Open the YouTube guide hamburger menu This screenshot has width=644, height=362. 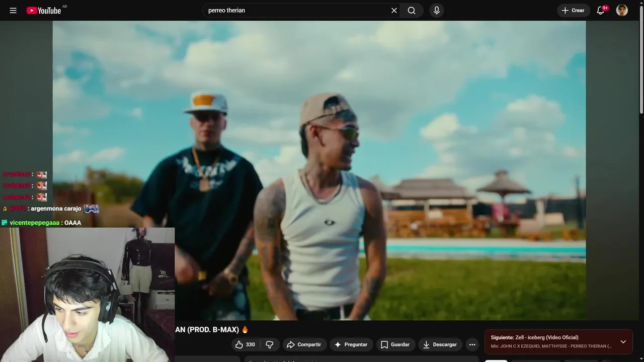[x=13, y=11]
